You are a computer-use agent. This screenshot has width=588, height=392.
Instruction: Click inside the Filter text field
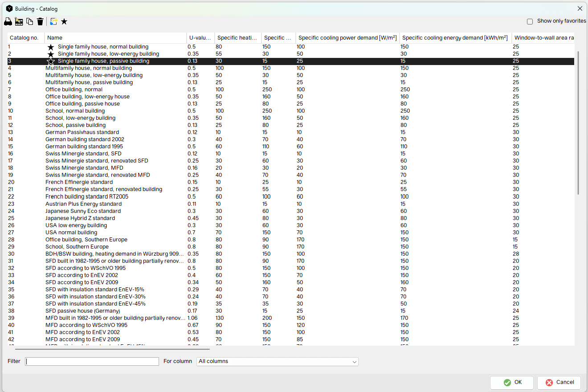pos(91,361)
